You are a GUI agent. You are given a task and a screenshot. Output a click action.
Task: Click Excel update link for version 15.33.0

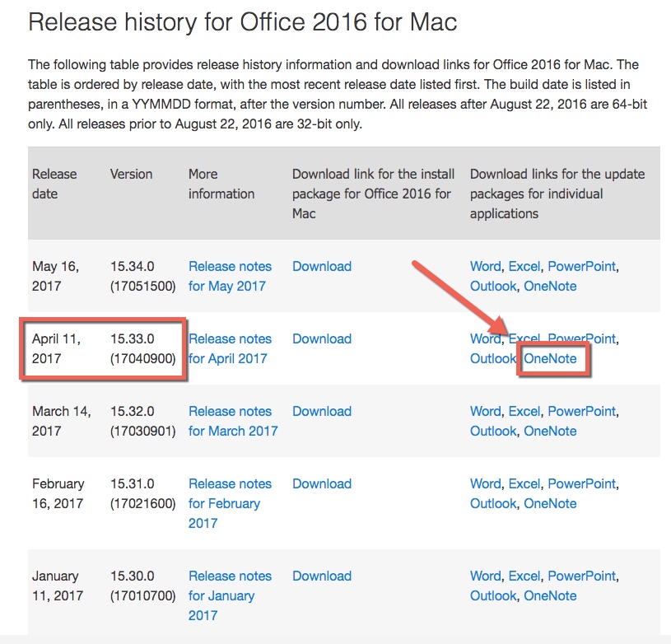(524, 338)
